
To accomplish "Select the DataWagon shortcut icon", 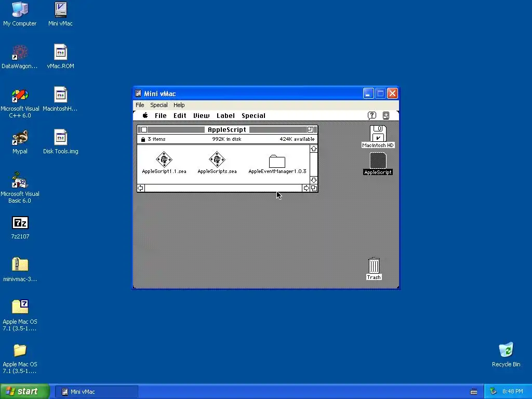I will [x=20, y=52].
